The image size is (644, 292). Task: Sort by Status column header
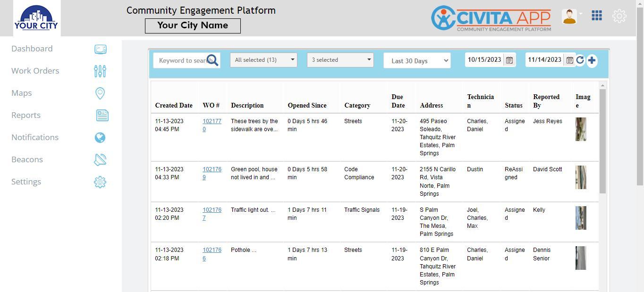(x=514, y=105)
